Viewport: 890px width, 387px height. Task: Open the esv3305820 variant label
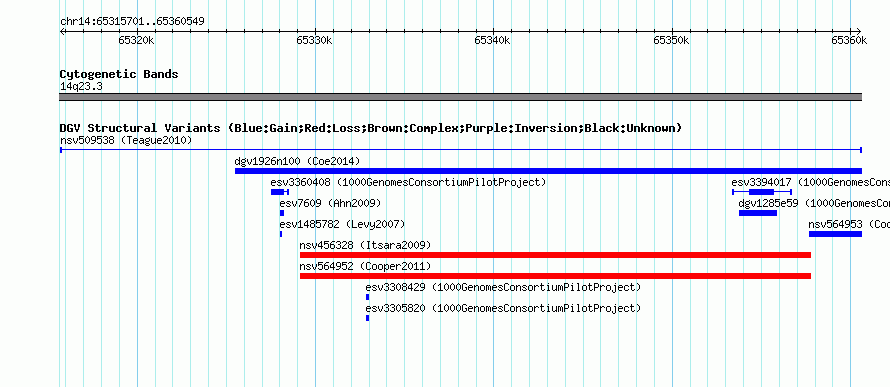pos(503,308)
